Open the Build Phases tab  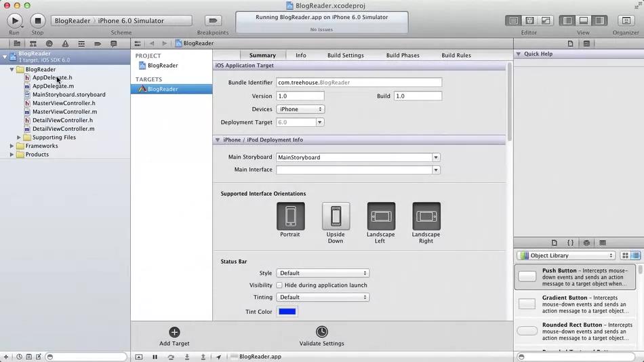point(403,55)
